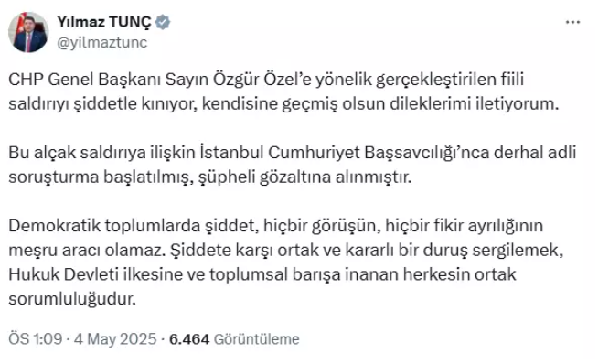Click the paragraph starting Demokratik toplumlarda
This screenshot has height=364, width=609.
[x=286, y=262]
